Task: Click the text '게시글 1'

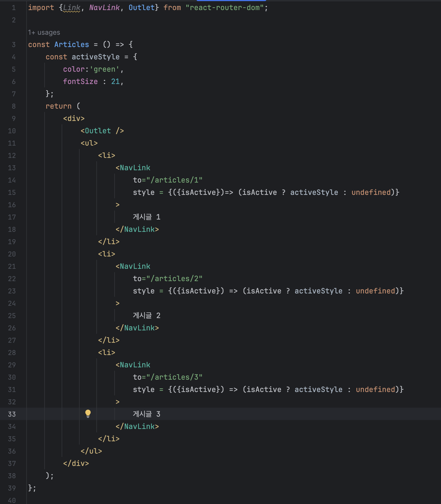Action: 147,217
